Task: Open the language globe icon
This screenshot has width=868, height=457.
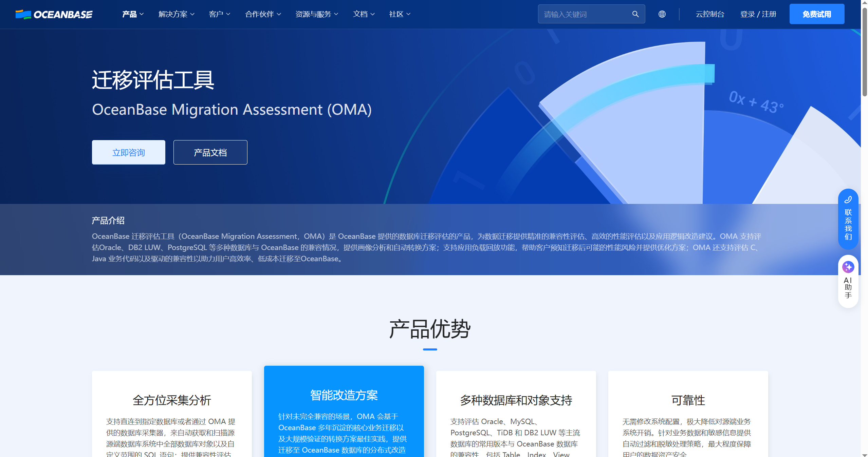Action: pos(662,14)
